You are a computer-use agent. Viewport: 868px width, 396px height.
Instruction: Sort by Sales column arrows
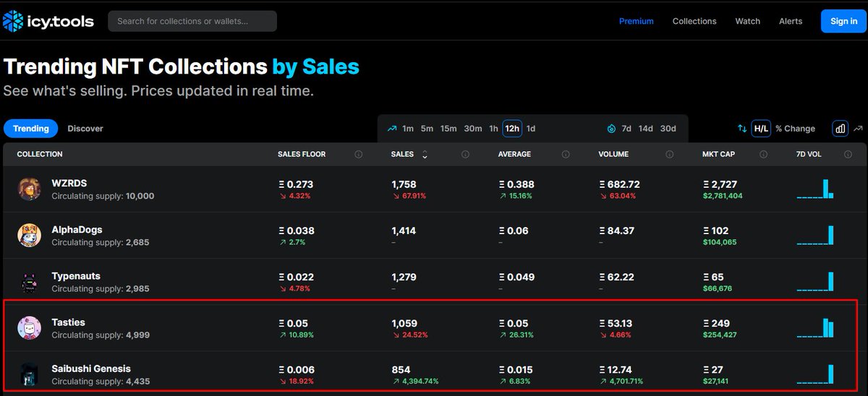[425, 155]
